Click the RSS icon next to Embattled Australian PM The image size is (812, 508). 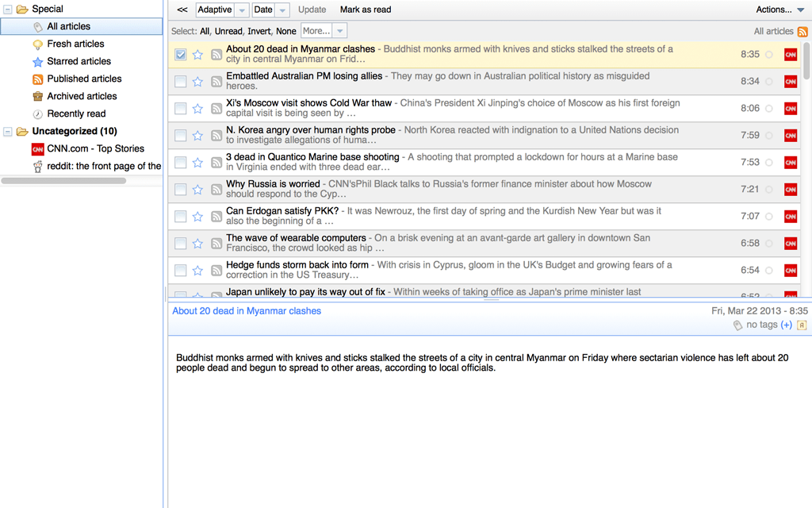pos(215,81)
